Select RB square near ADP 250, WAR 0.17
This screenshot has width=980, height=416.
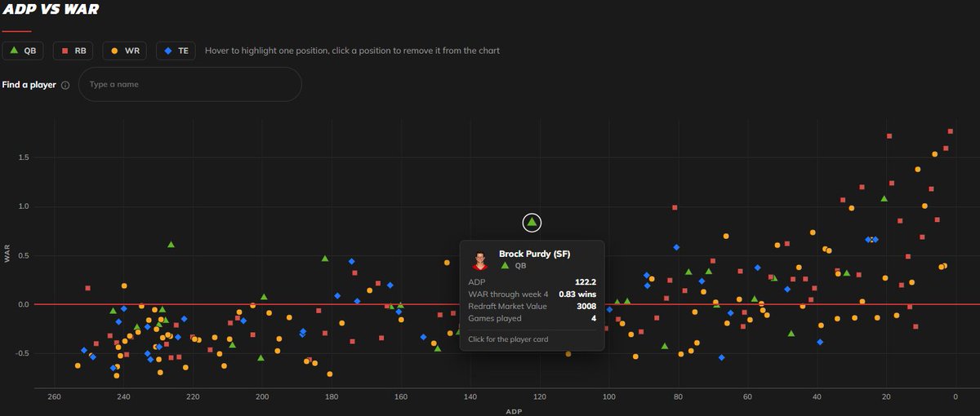click(87, 288)
